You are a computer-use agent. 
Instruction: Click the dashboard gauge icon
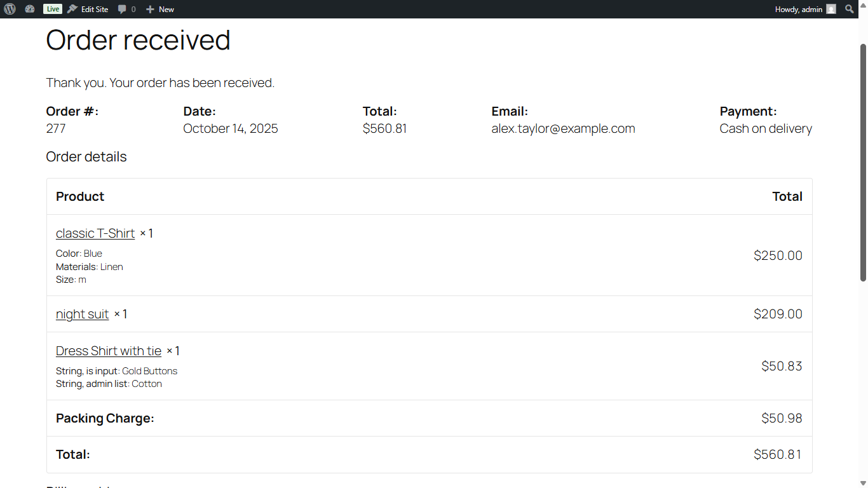(x=30, y=9)
